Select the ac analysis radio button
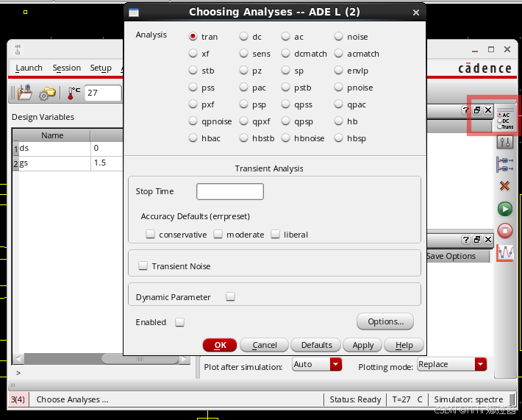522x420 pixels. [x=286, y=36]
